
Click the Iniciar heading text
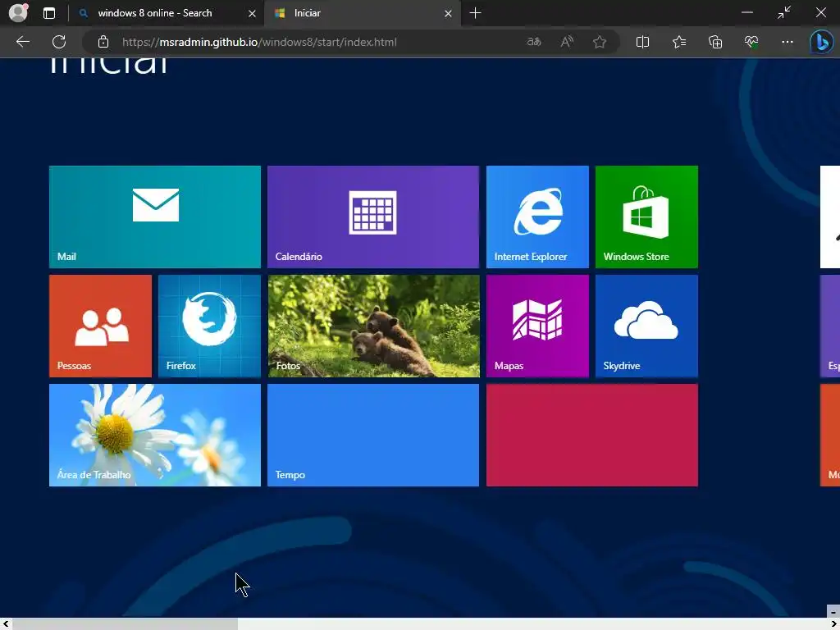click(109, 64)
